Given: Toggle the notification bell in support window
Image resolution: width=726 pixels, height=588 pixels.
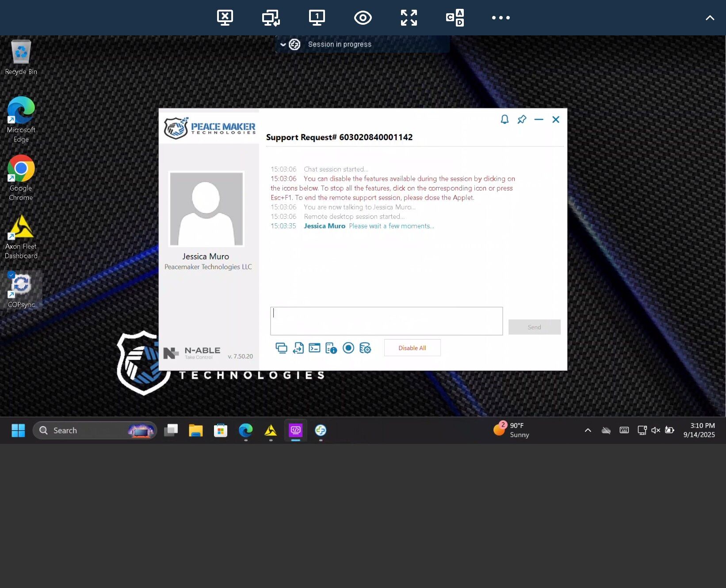Looking at the screenshot, I should pos(504,119).
